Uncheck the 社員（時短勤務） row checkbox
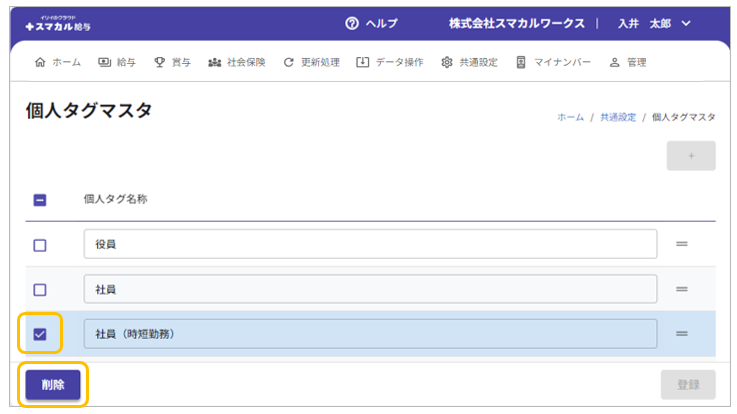Image resolution: width=737 pixels, height=414 pixels. (x=40, y=334)
